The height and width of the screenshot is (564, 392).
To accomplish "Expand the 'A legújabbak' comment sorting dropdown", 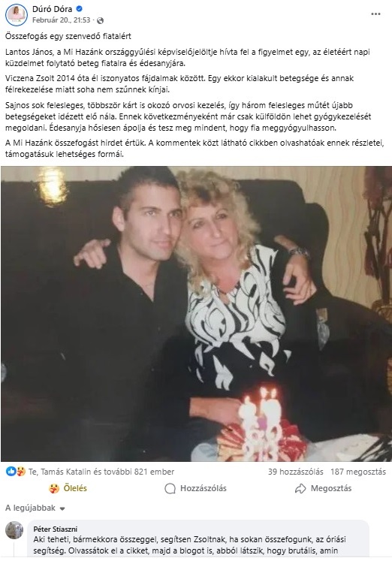I will coord(35,508).
